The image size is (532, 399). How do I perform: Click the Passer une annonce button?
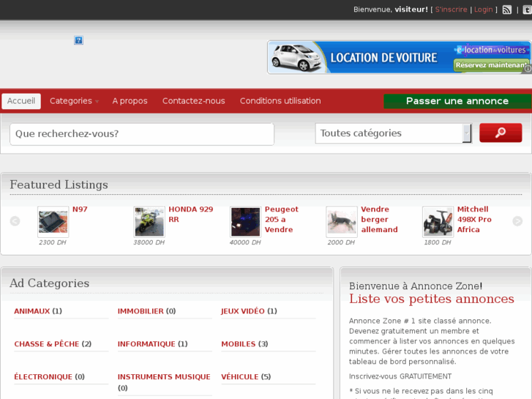(457, 101)
